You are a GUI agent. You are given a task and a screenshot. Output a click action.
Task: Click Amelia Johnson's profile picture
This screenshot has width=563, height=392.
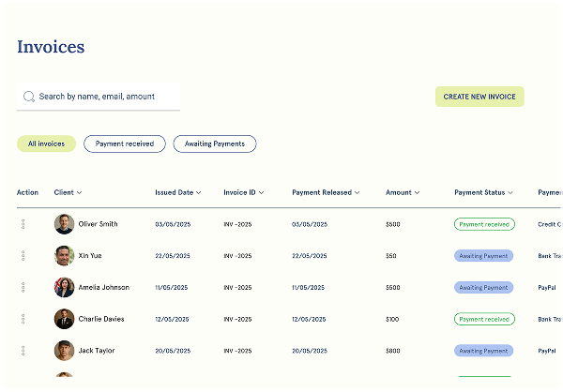point(64,288)
